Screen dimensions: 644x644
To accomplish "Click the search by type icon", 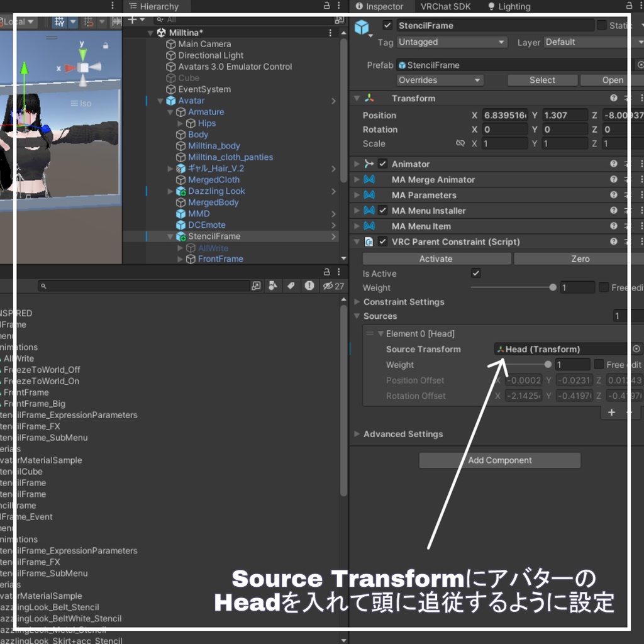I will tap(272, 286).
